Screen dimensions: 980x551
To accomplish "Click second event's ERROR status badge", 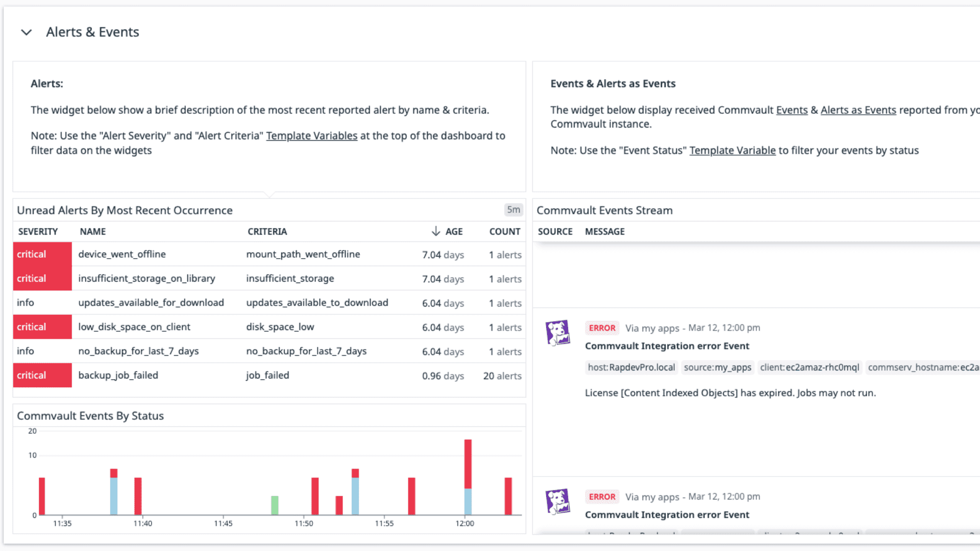I will (602, 497).
